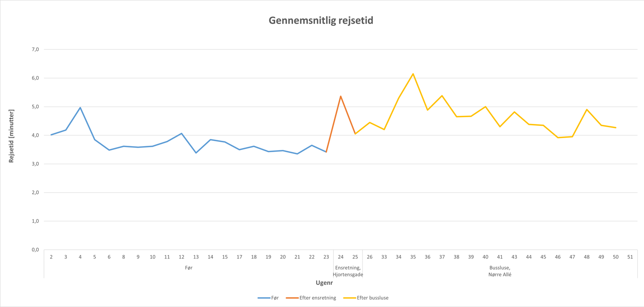Screen dimensions: 644x307
Task: Click the blue line peak at week 4
Action: click(80, 108)
